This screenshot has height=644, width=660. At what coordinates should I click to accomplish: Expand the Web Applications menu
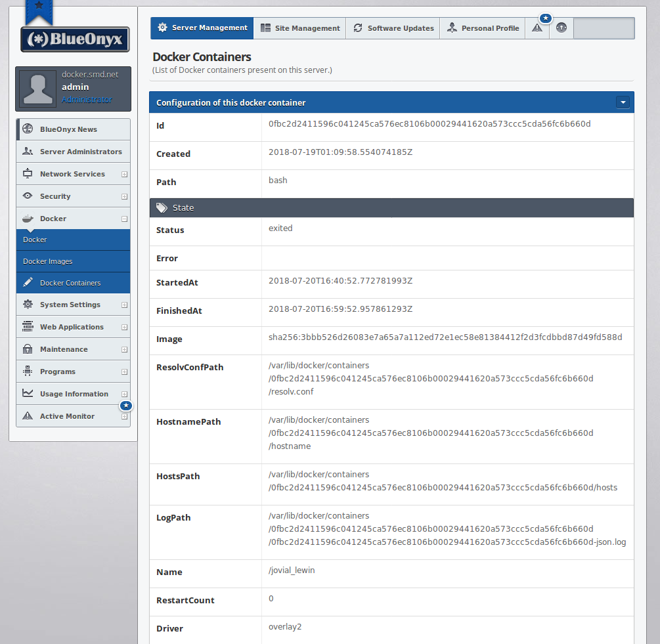coord(124,328)
